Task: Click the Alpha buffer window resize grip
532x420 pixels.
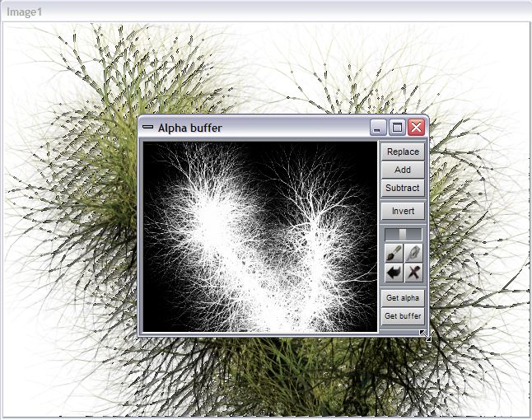Action: click(425, 335)
